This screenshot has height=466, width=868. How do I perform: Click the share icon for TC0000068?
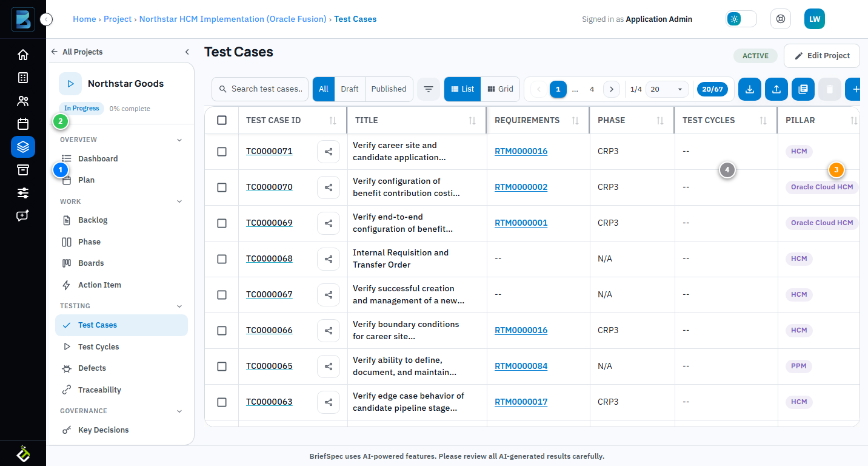pos(329,259)
